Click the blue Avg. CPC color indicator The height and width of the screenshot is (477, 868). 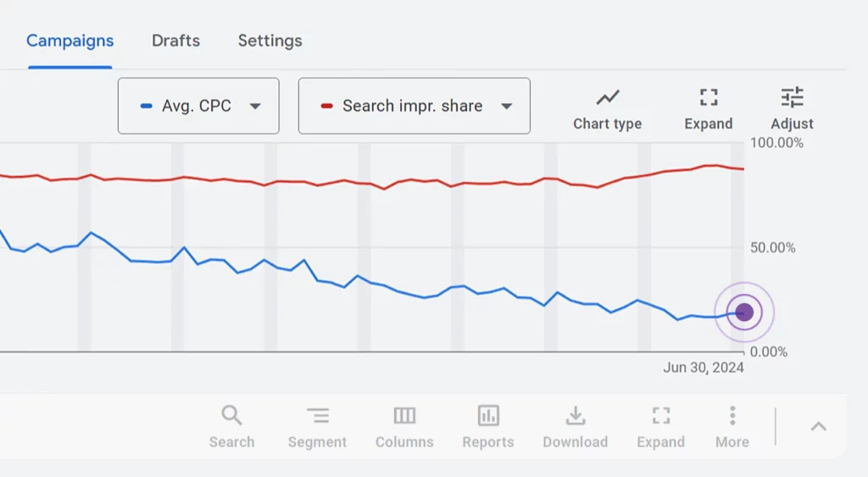(146, 106)
